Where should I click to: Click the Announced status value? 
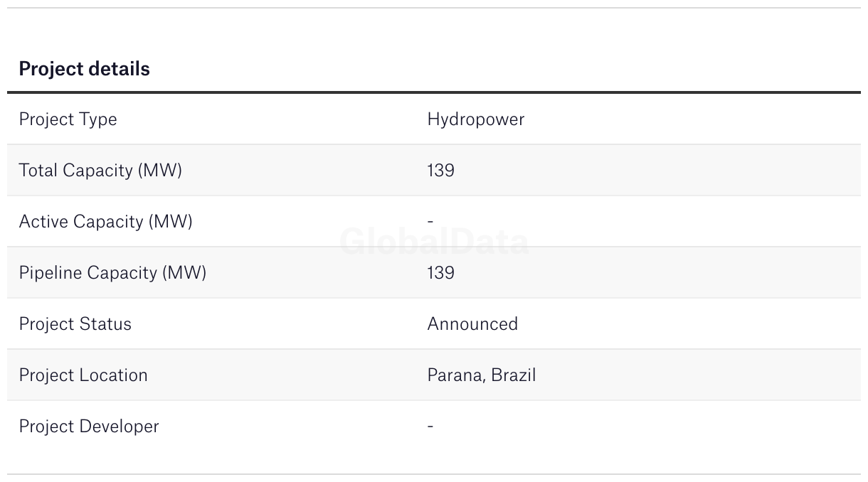tap(472, 324)
